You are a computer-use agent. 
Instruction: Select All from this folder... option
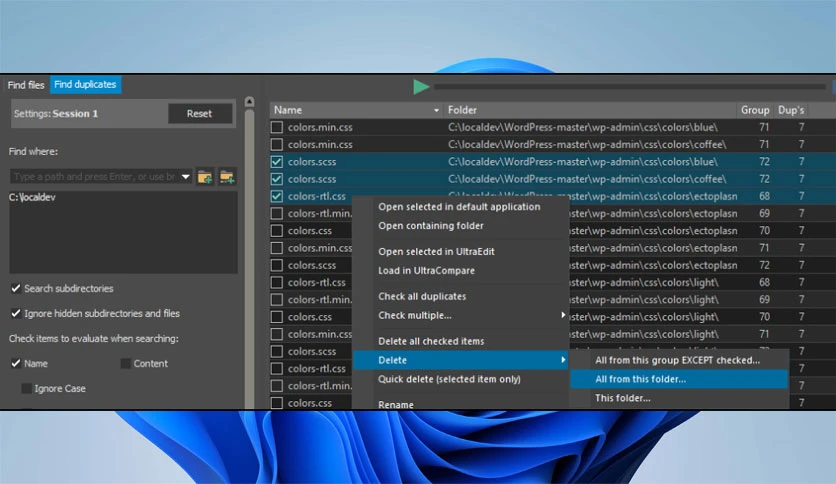[679, 380]
